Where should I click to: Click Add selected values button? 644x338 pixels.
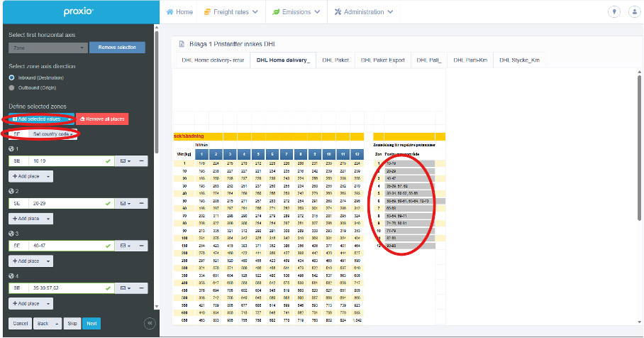click(x=38, y=119)
